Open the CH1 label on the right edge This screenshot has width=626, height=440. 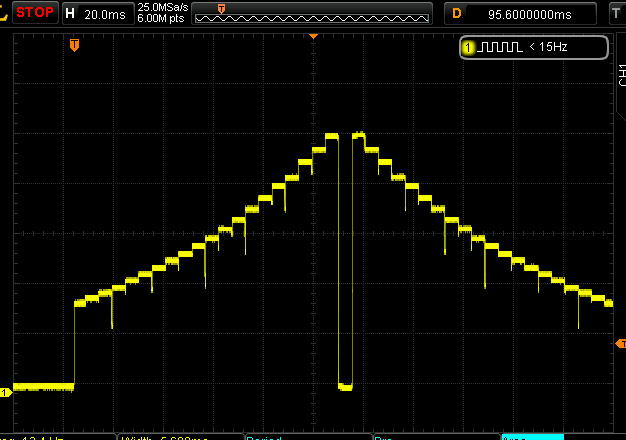pos(622,75)
